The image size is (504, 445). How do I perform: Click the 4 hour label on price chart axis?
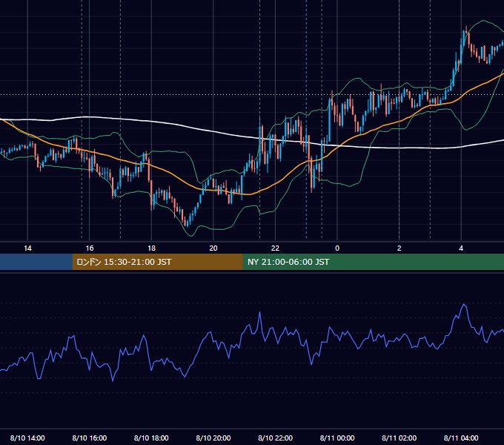coord(461,248)
